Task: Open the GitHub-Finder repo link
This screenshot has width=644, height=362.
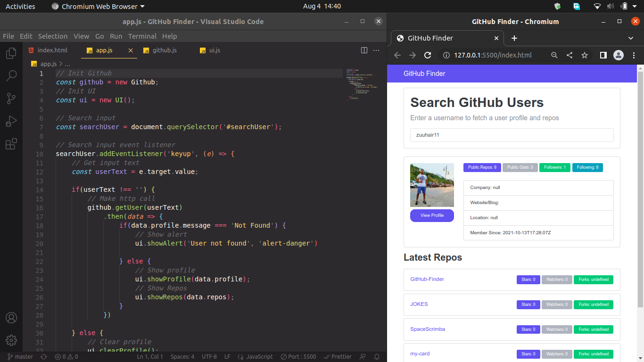Action: point(427,279)
